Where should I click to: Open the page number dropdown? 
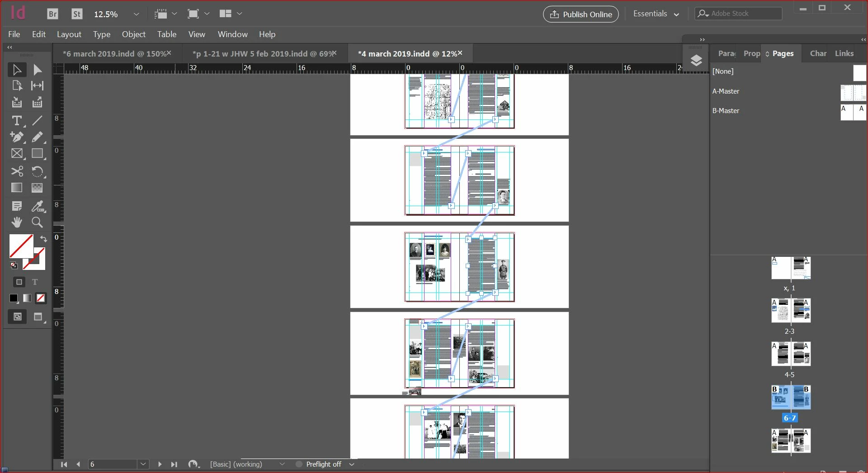[x=143, y=464]
